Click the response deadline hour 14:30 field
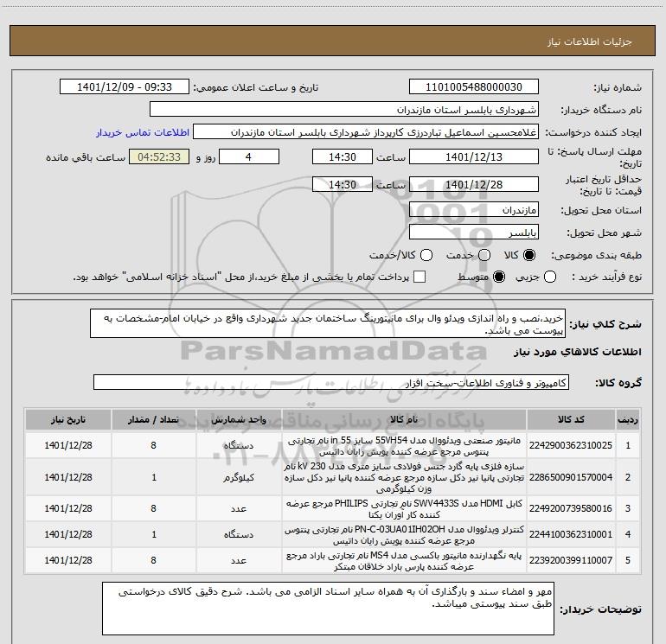 point(343,156)
